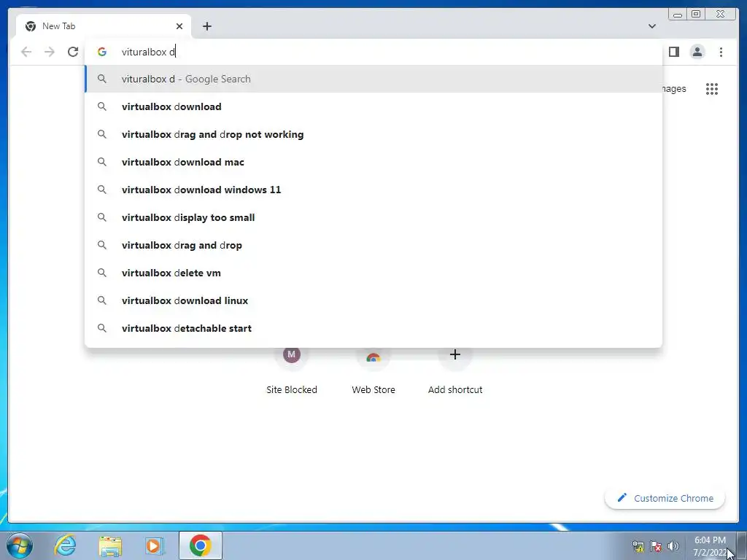Pick 'virtualbox download windows 11' suggestion

pyautogui.click(x=373, y=190)
